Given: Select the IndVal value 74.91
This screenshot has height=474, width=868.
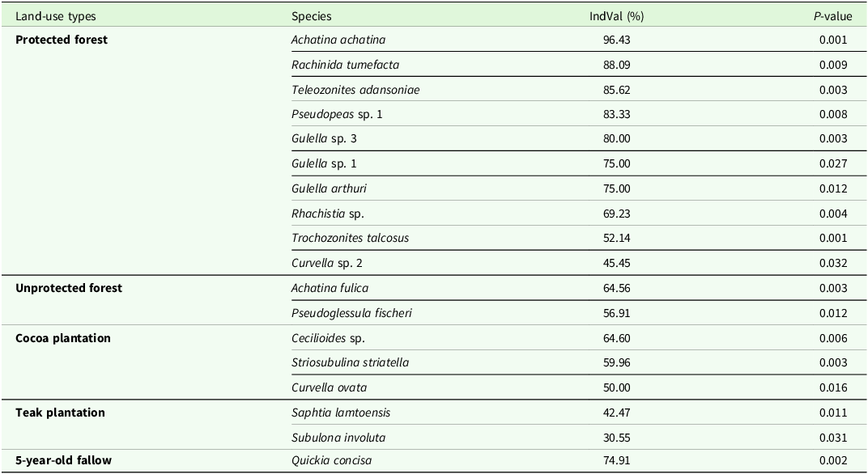Looking at the screenshot, I should click(616, 460).
